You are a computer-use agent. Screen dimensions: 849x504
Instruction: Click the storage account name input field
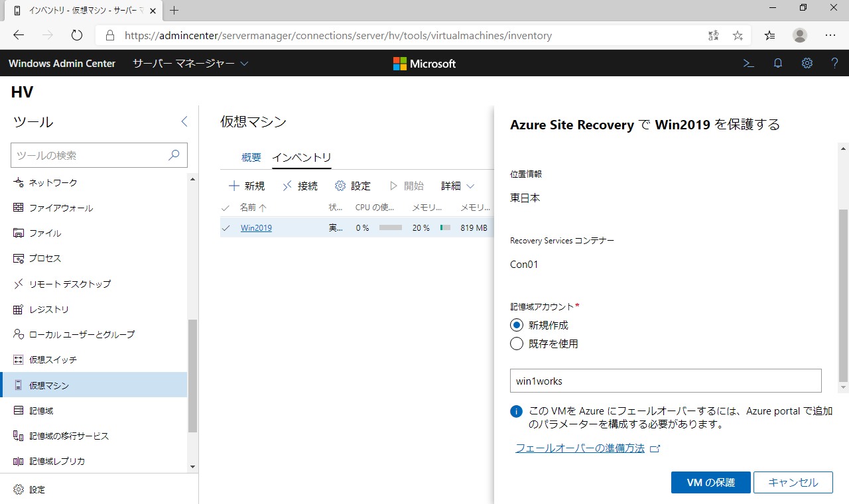[666, 381]
